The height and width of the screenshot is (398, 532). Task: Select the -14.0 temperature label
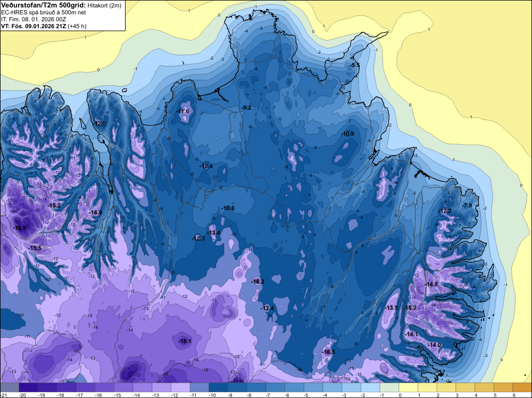[435, 345]
